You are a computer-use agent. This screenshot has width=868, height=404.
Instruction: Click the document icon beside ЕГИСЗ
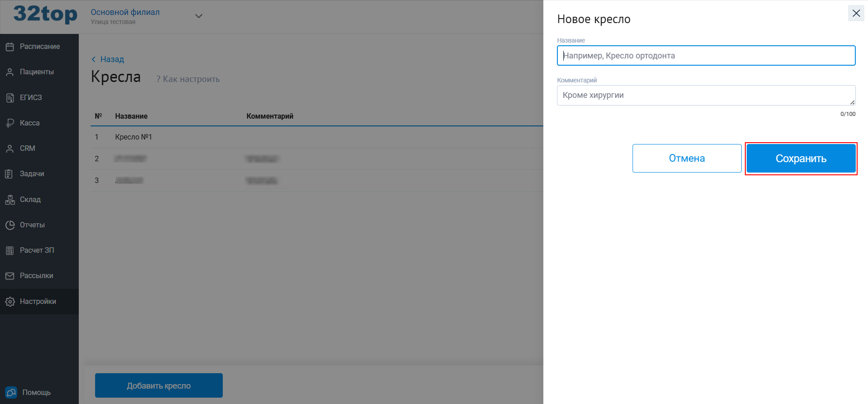10,98
